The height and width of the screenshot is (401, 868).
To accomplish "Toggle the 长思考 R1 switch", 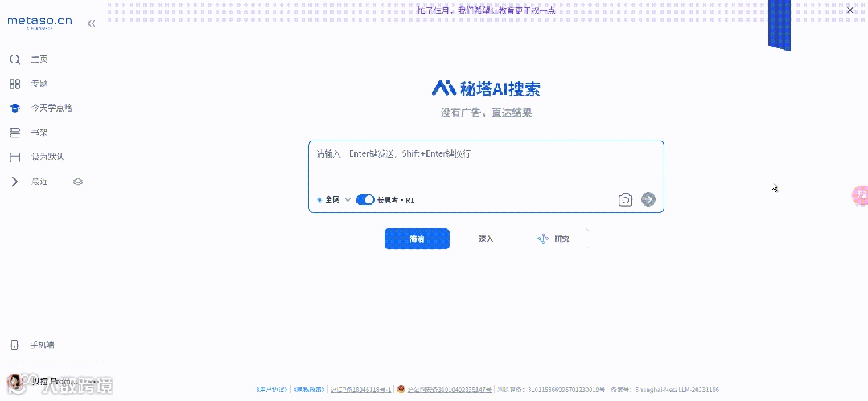I will point(364,199).
